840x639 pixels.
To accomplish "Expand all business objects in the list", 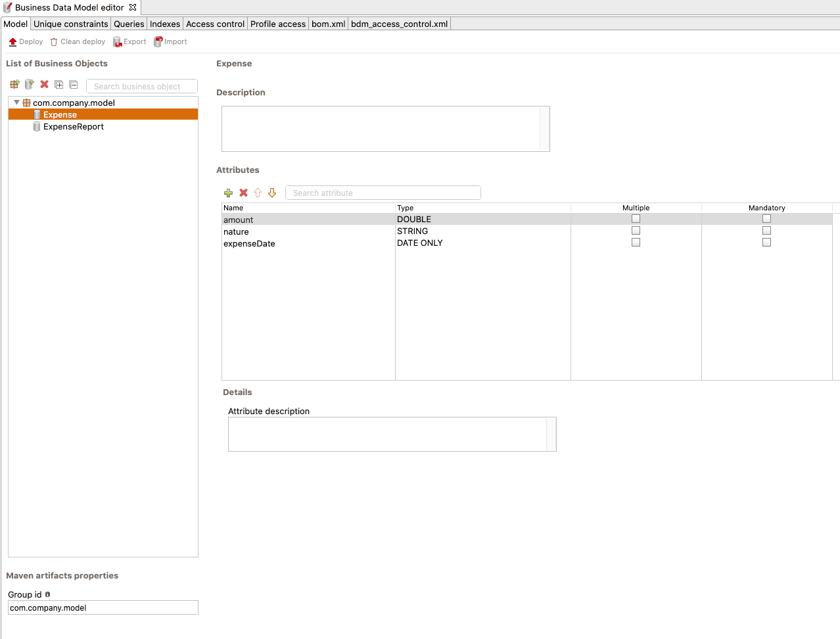I will click(x=58, y=84).
